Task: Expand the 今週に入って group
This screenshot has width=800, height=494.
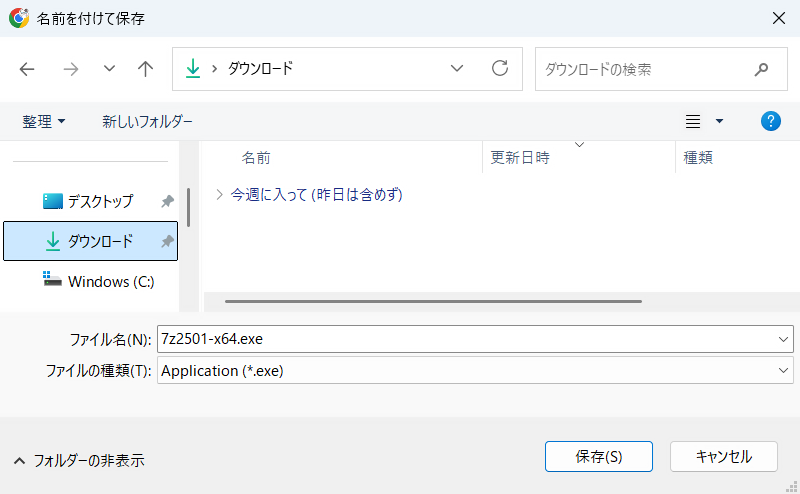Action: [219, 194]
